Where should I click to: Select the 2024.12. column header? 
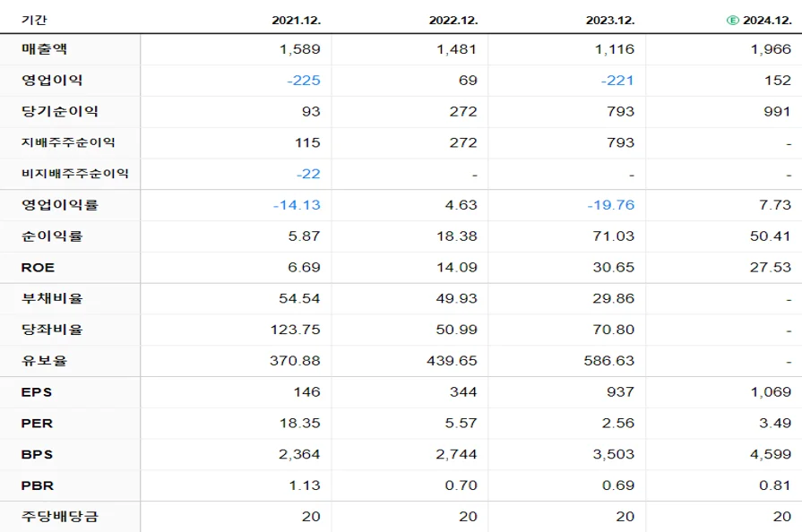pyautogui.click(x=767, y=21)
